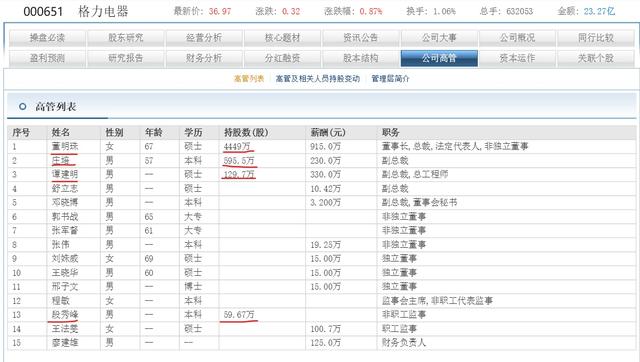The image size is (640, 362).
Task: Click the shareholding value 129.7万
Action: click(x=239, y=175)
